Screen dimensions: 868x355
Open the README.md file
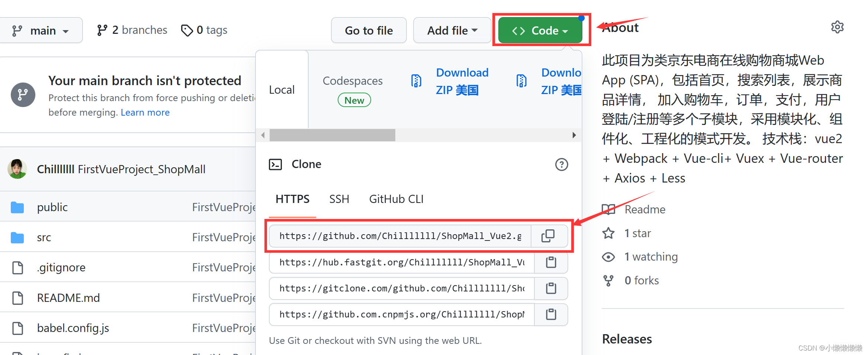coord(68,298)
